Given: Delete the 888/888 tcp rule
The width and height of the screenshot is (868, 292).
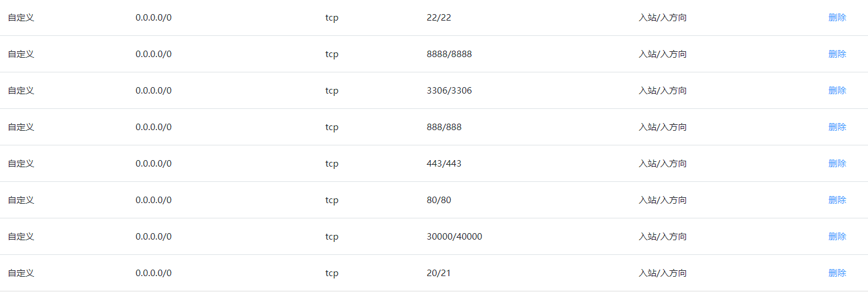Looking at the screenshot, I should click(837, 127).
